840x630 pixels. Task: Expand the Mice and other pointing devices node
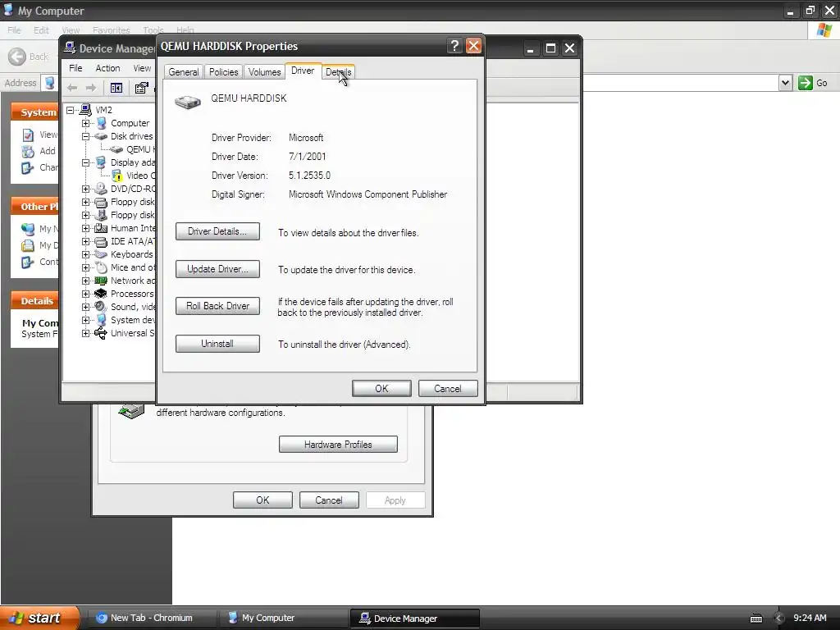tap(85, 268)
